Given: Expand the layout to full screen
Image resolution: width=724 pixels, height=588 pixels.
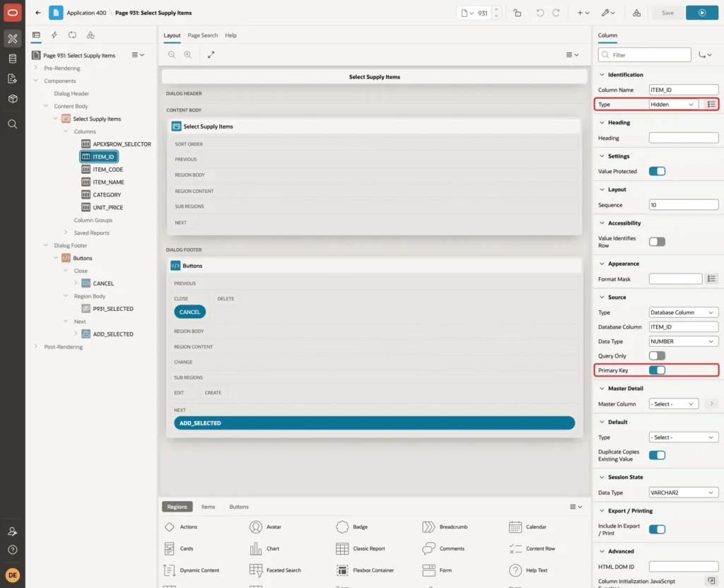Looking at the screenshot, I should coord(211,54).
